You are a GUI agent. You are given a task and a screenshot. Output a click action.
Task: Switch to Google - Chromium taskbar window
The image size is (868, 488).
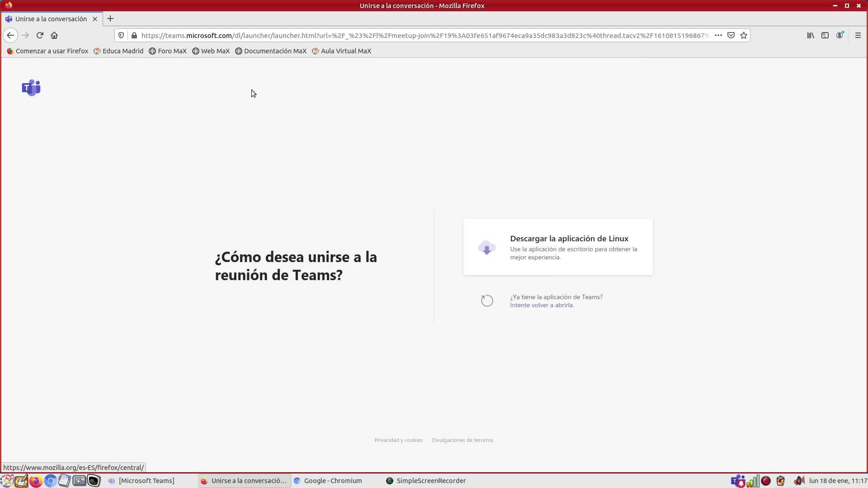coord(333,481)
